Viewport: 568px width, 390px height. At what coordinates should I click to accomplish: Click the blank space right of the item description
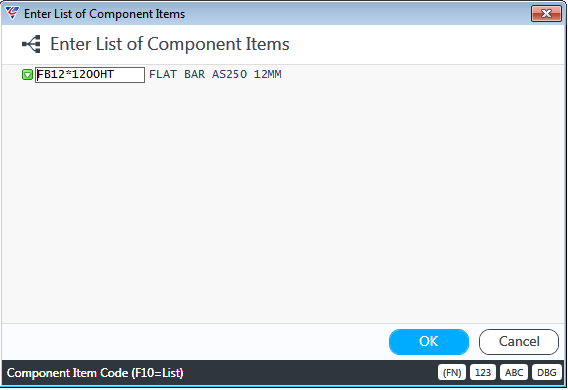[422, 75]
